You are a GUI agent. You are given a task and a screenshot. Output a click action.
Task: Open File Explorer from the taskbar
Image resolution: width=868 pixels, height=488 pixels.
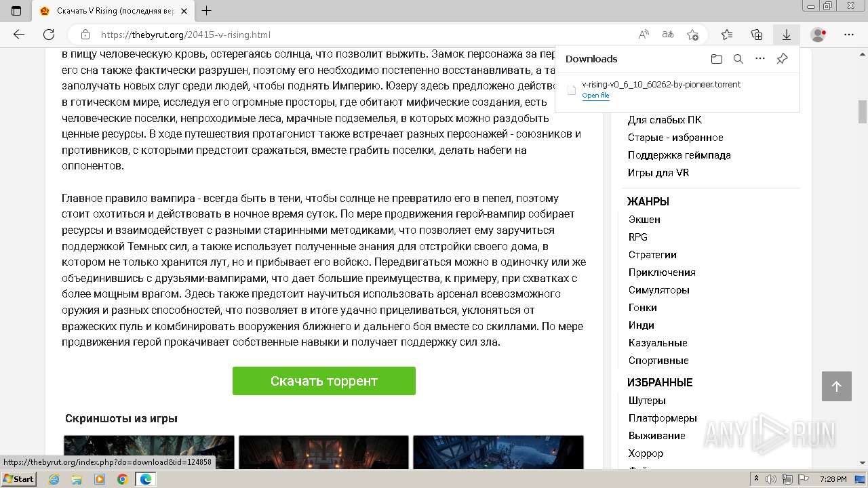tap(77, 479)
